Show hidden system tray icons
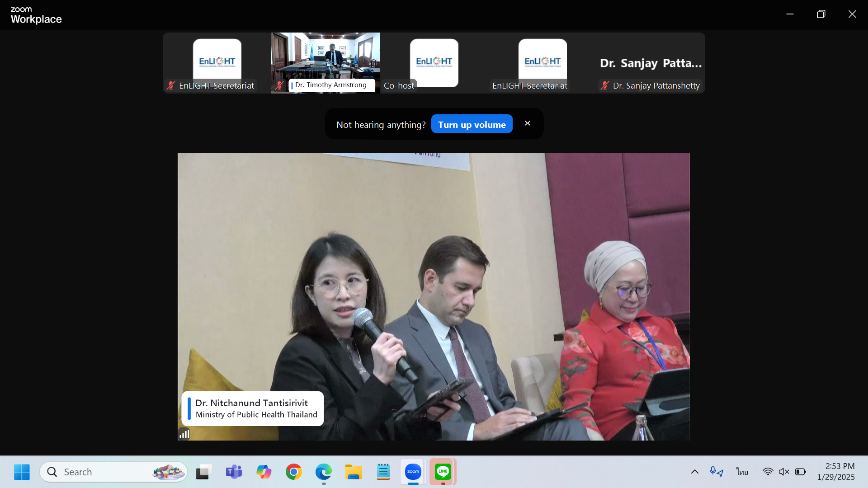 pos(695,472)
